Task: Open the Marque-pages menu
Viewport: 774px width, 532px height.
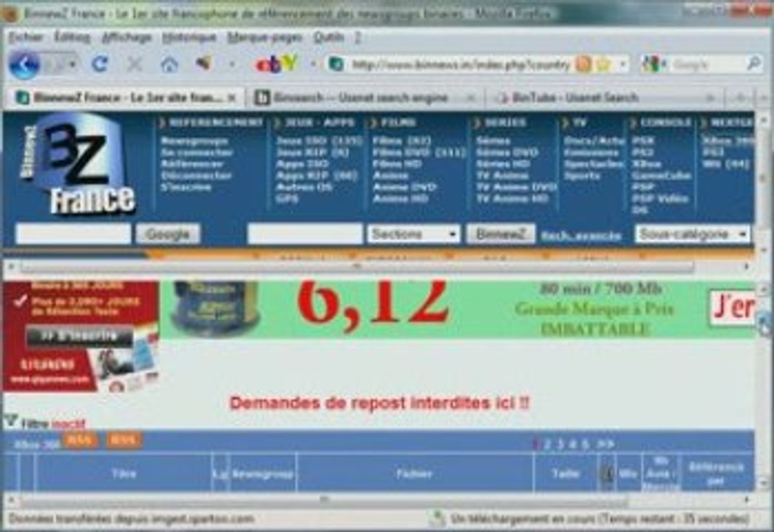Action: point(265,38)
